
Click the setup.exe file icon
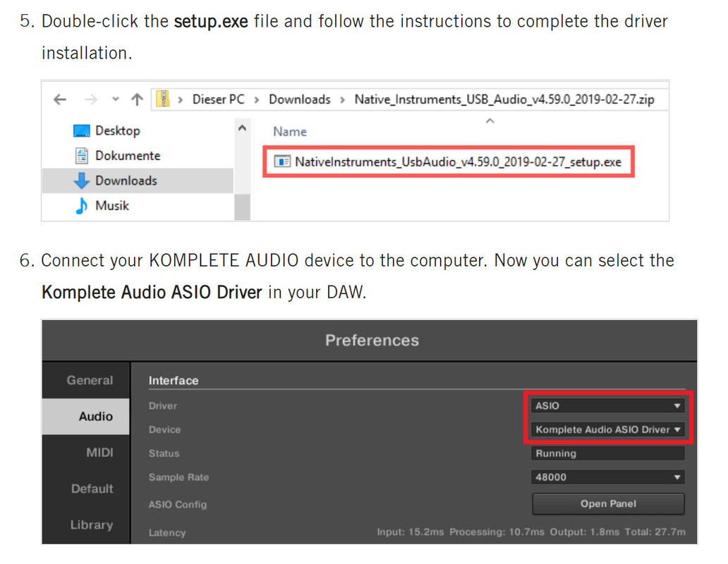pyautogui.click(x=282, y=161)
